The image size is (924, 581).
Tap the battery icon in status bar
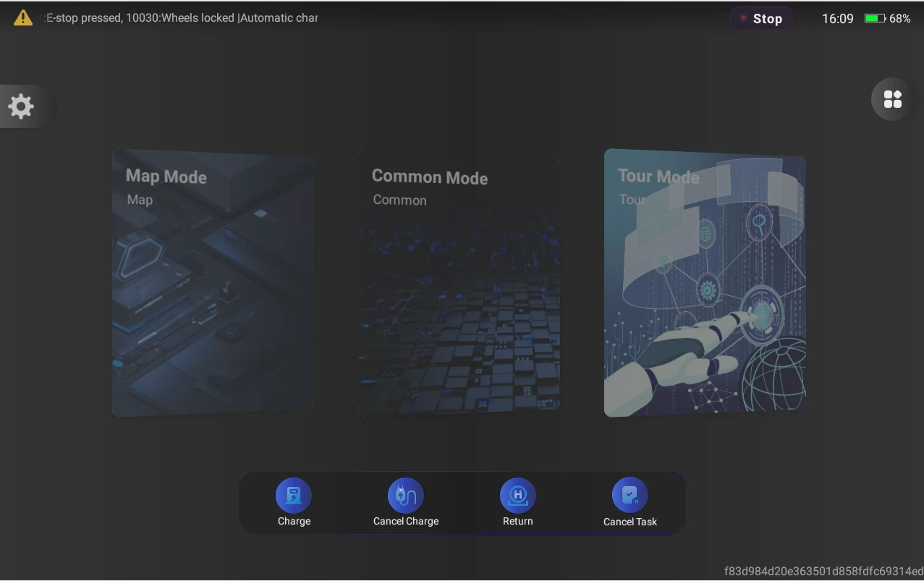point(875,19)
